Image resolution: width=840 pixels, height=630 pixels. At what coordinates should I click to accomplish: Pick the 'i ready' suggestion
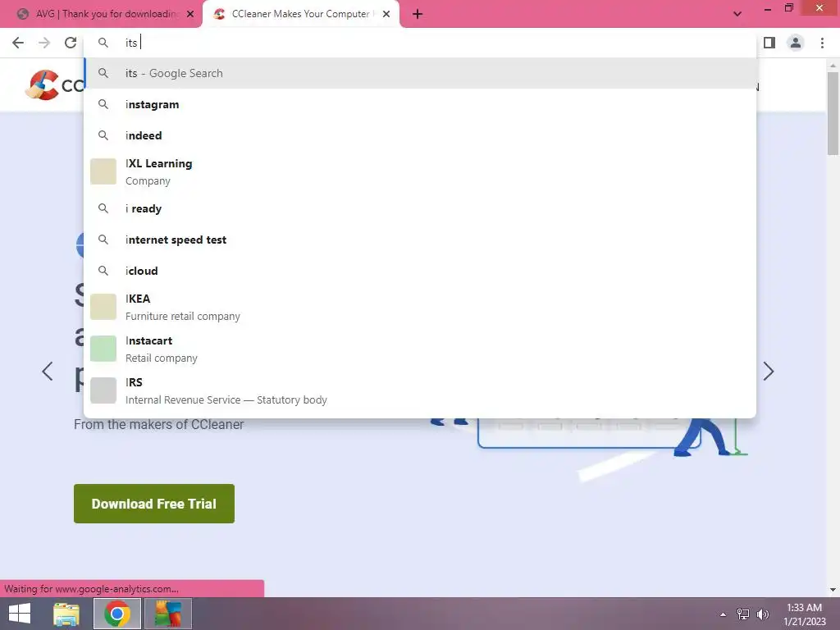420,208
